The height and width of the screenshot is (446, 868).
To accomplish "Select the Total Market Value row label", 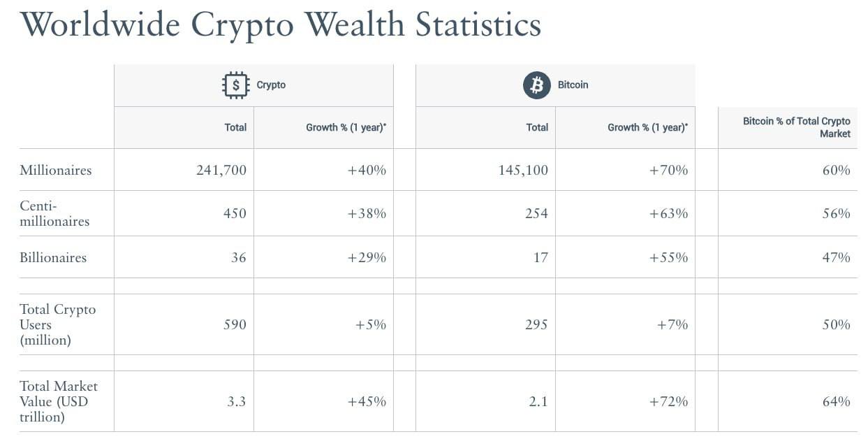I will point(59,401).
